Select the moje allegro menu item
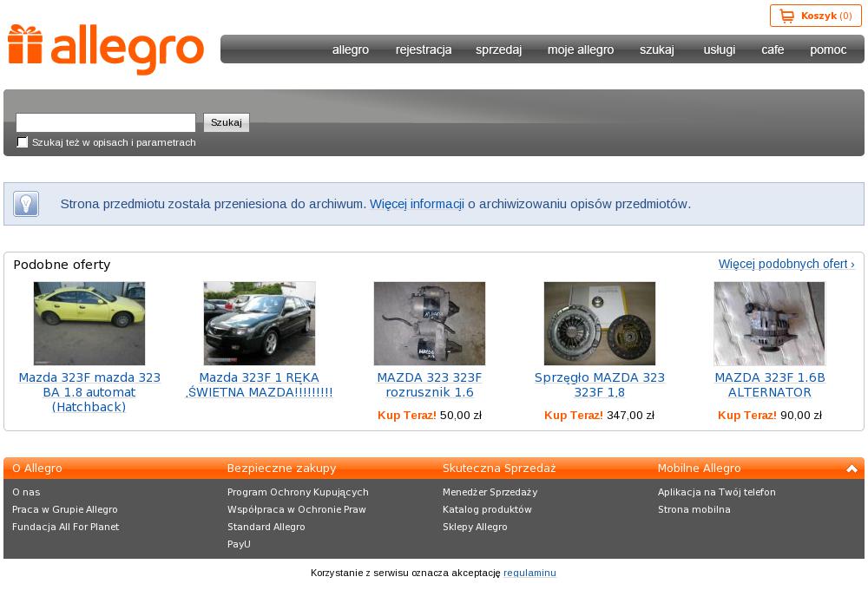The height and width of the screenshot is (590, 868). [x=580, y=49]
